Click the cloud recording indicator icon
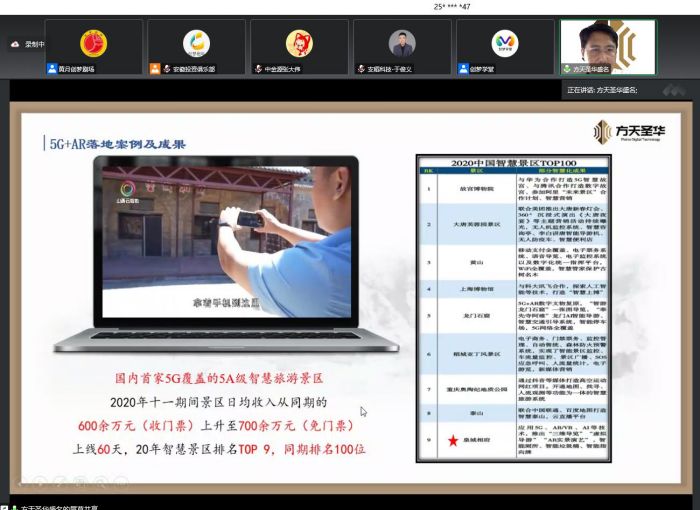This screenshot has width=700, height=510. tap(15, 44)
